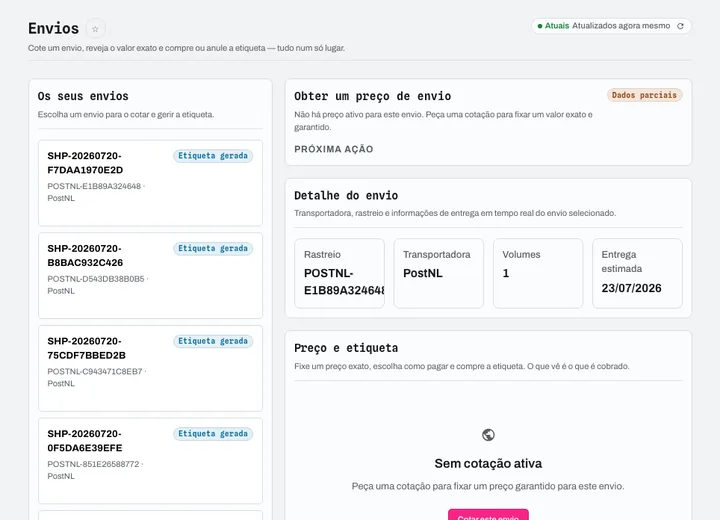The width and height of the screenshot is (720, 520).
Task: Click the Entrega estimada date 23/07/2026
Action: 631,288
